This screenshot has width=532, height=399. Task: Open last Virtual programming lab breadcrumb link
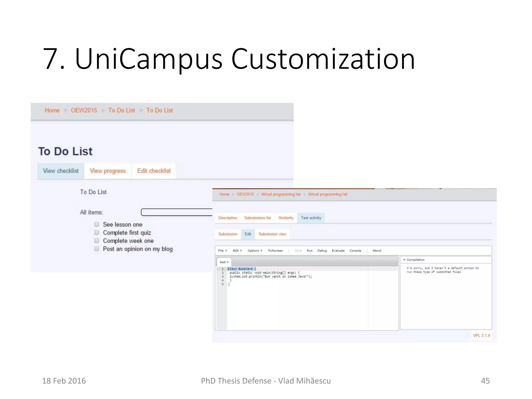point(328,194)
